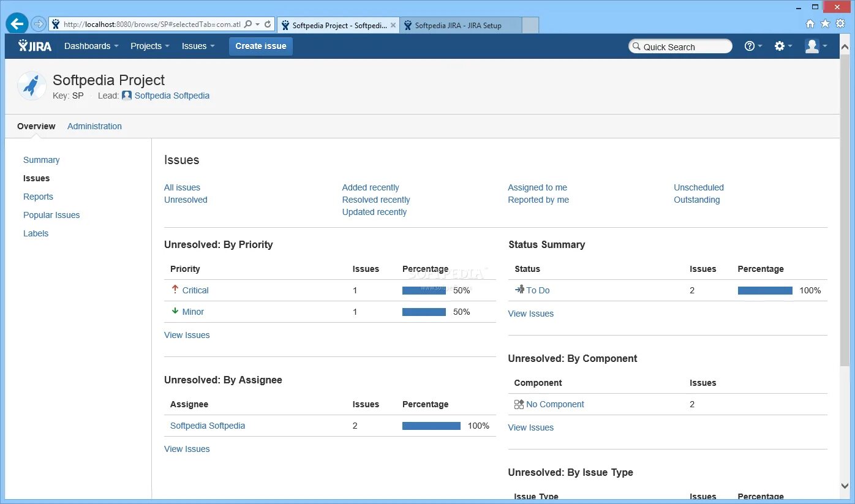Click the Minor priority link

[x=193, y=312]
